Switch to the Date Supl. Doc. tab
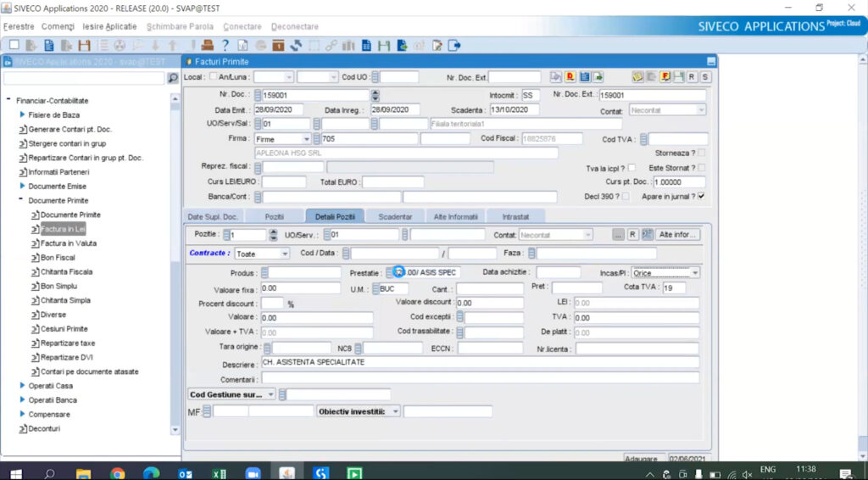The height and width of the screenshot is (480, 868). click(213, 216)
